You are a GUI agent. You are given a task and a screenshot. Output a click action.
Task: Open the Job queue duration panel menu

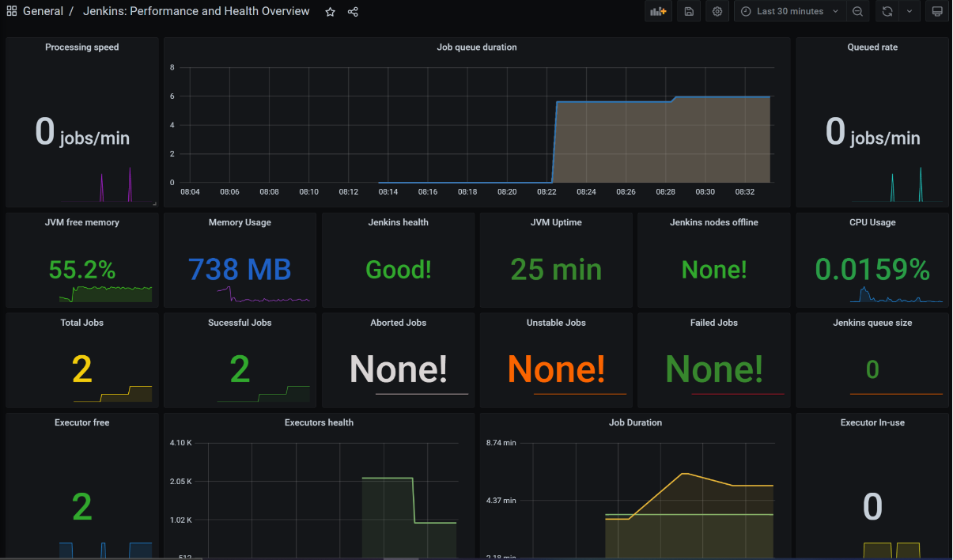(x=477, y=47)
